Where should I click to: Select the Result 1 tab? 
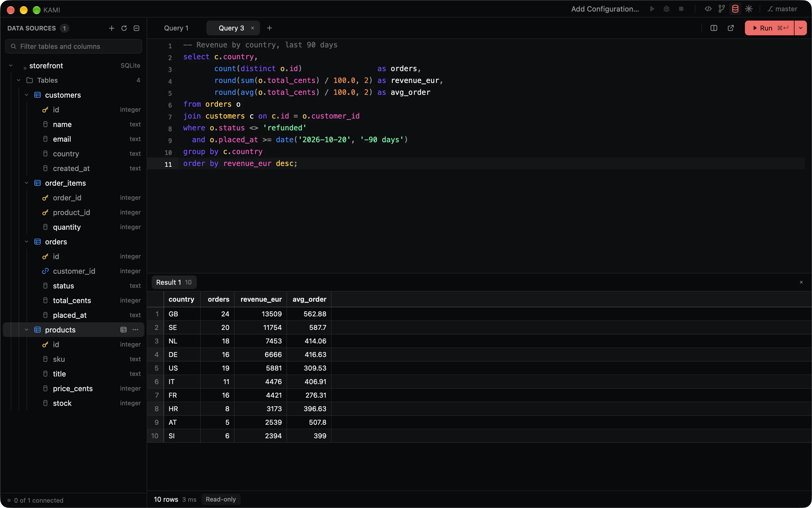pyautogui.click(x=174, y=282)
